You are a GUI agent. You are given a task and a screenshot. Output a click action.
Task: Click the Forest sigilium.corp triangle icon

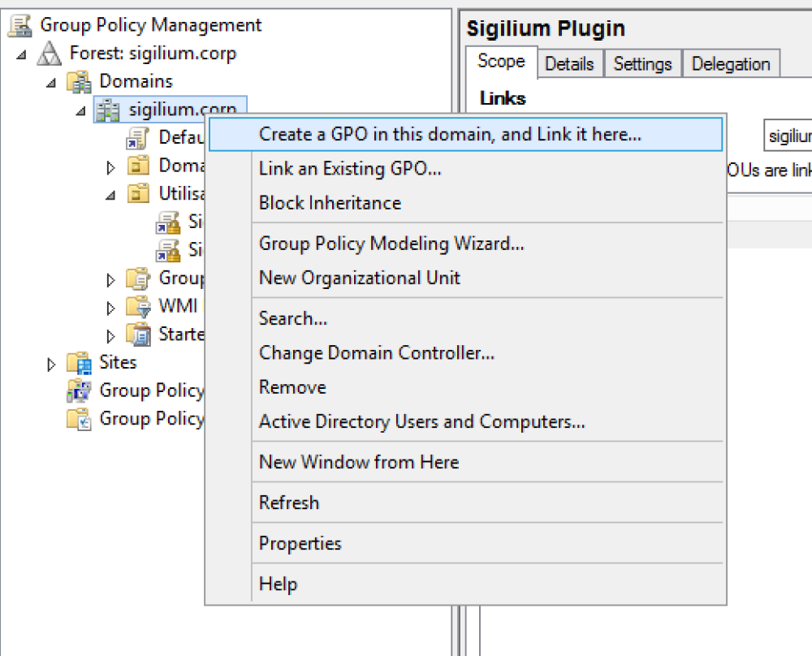pos(50,54)
